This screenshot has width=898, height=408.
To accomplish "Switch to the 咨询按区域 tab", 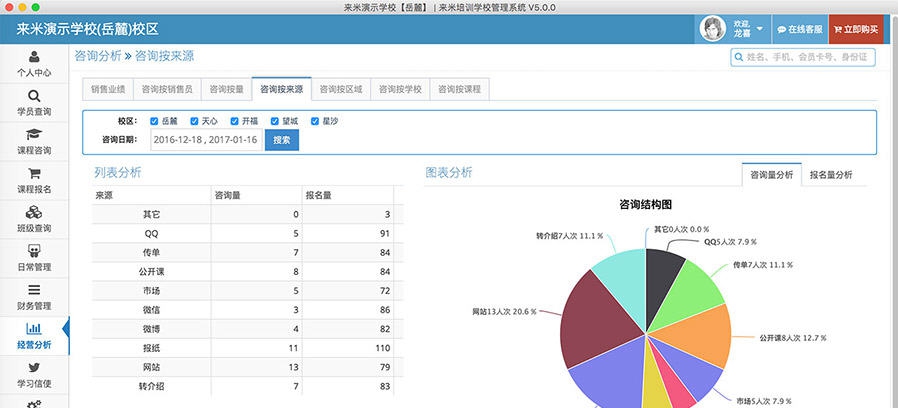I will pyautogui.click(x=341, y=89).
